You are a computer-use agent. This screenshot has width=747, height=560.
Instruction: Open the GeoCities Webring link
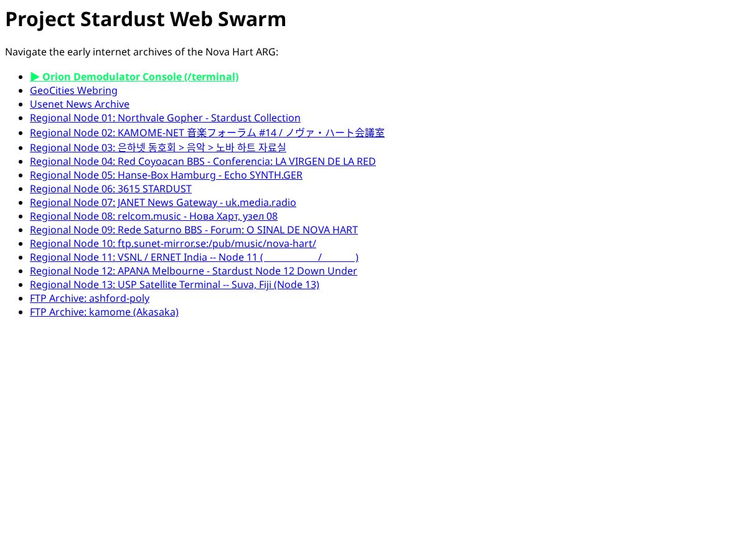pos(73,90)
